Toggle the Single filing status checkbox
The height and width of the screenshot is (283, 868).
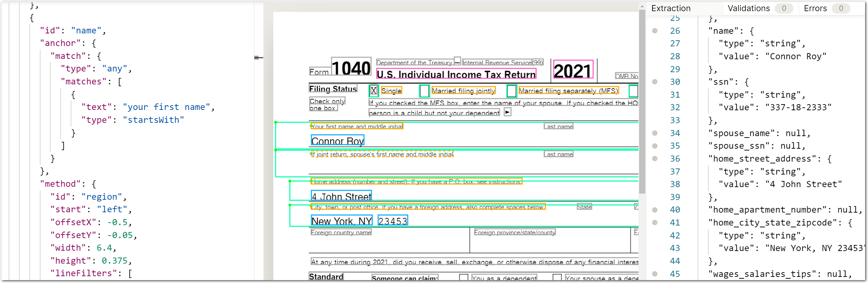tap(374, 91)
